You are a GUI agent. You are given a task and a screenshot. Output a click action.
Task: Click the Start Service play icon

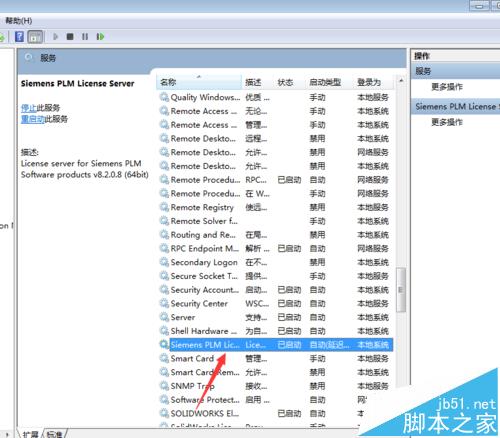click(56, 36)
